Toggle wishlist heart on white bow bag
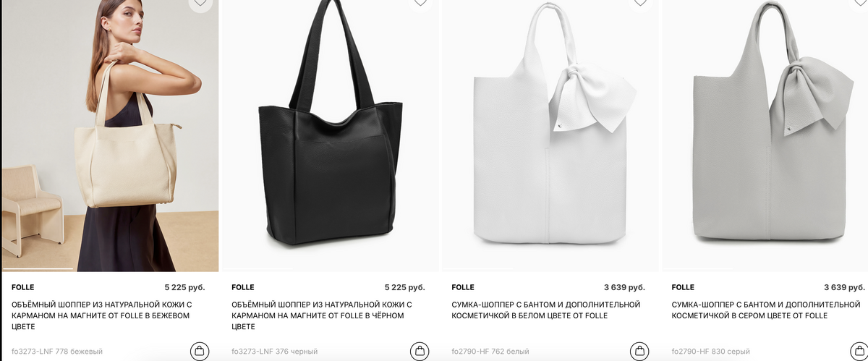 (x=640, y=3)
